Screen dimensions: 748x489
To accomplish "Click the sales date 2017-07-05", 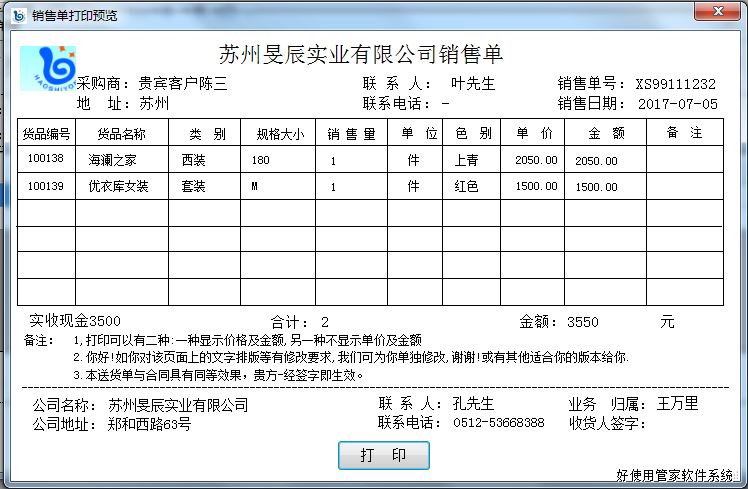I will (x=677, y=103).
